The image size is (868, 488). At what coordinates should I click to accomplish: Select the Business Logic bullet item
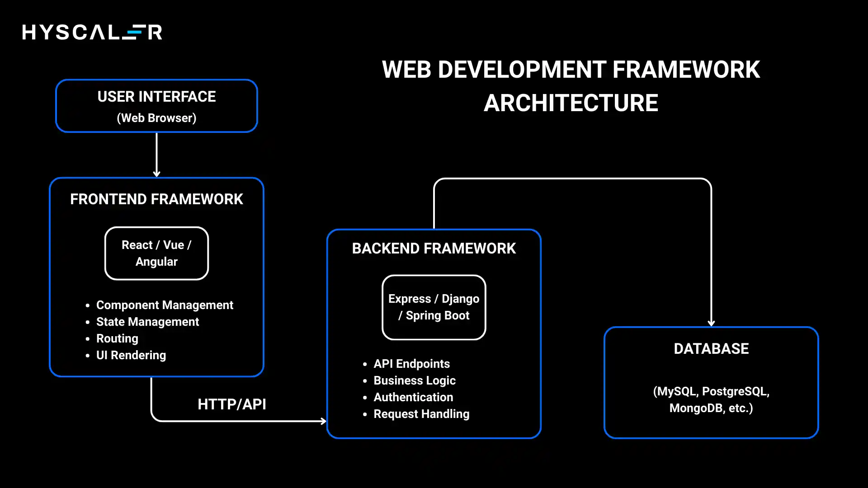415,380
